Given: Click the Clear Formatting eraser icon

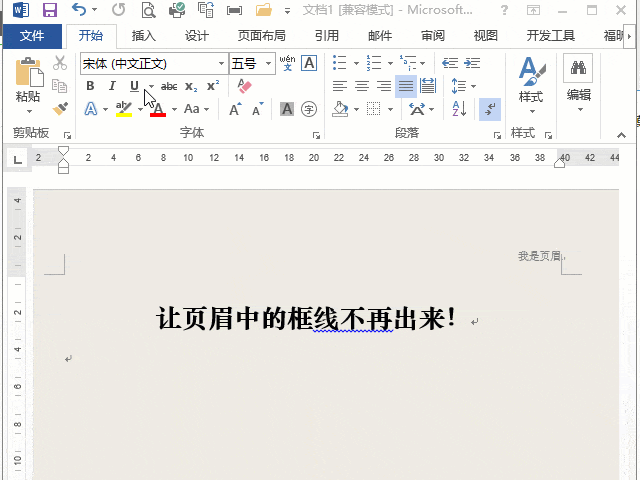Looking at the screenshot, I should point(245,86).
